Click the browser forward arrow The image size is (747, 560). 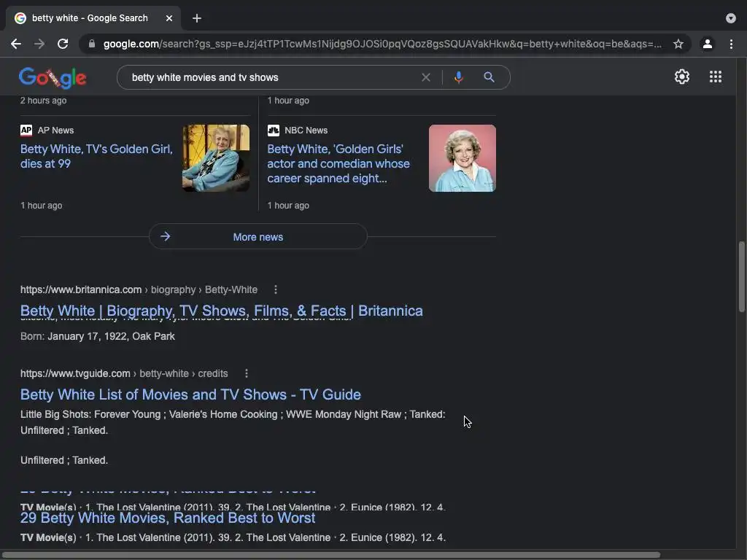[39, 44]
